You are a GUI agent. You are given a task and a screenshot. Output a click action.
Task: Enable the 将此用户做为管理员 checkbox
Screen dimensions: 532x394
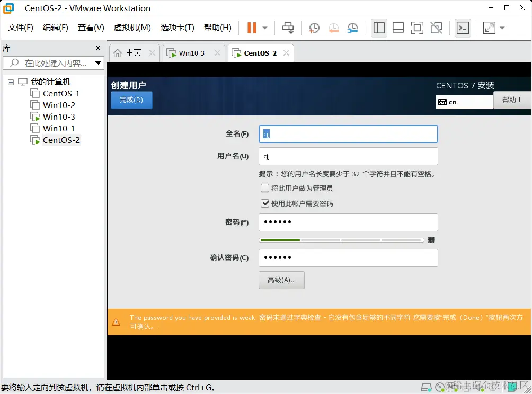pos(265,188)
